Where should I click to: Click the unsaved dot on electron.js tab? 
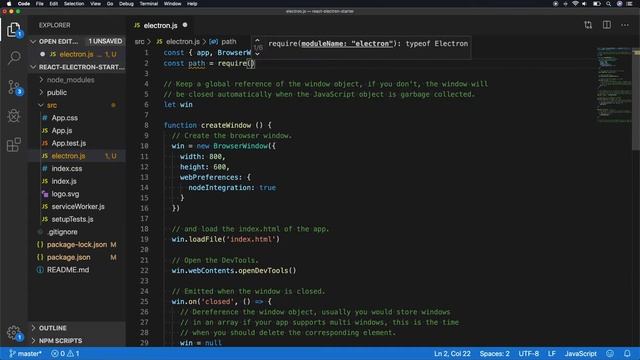(185, 25)
